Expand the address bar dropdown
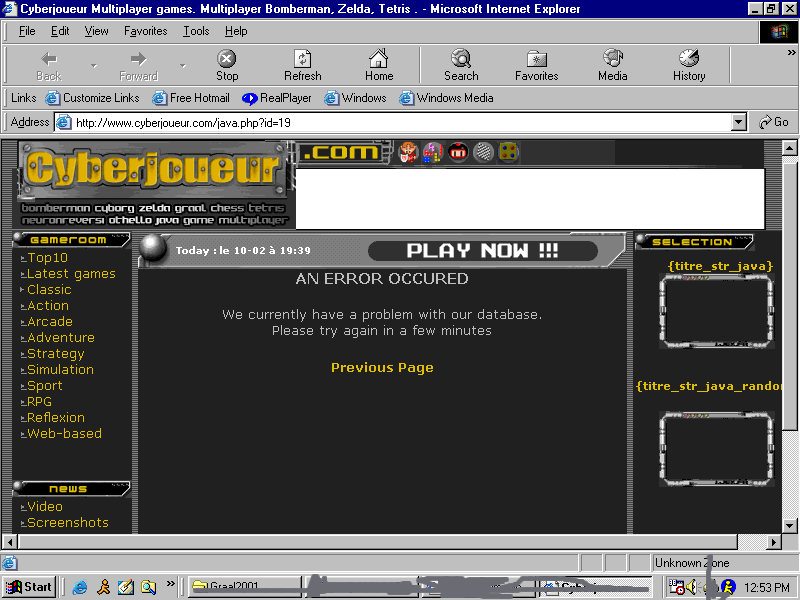The image size is (800, 600). [x=738, y=122]
